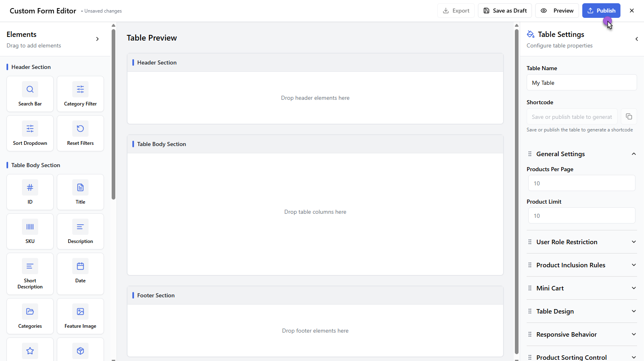The width and height of the screenshot is (644, 361).
Task: Open the Mini Cart settings section
Action: coord(633,288)
